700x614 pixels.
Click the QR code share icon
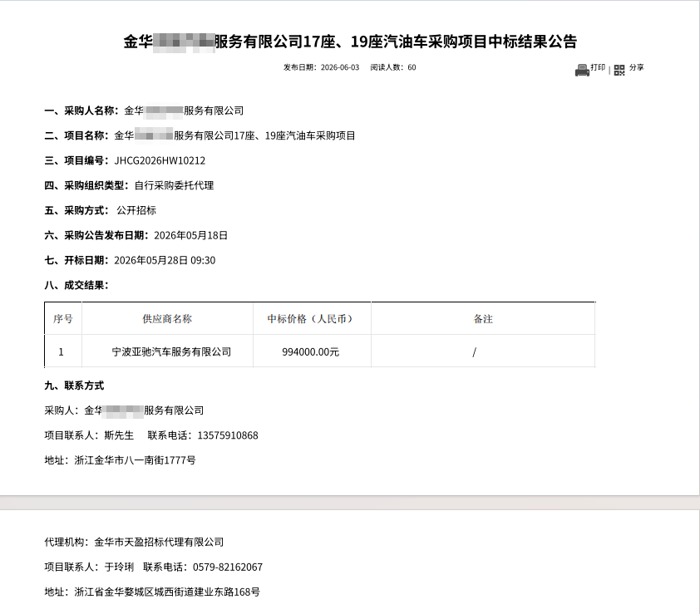click(619, 70)
